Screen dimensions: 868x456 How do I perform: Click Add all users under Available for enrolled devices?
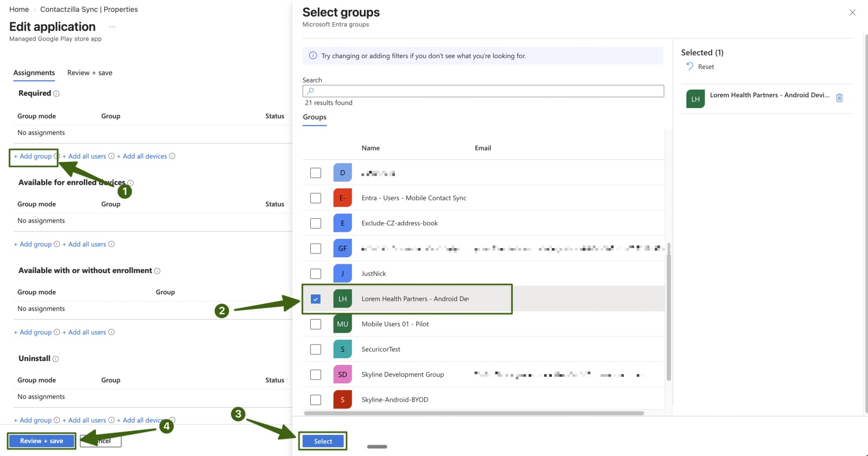point(84,244)
